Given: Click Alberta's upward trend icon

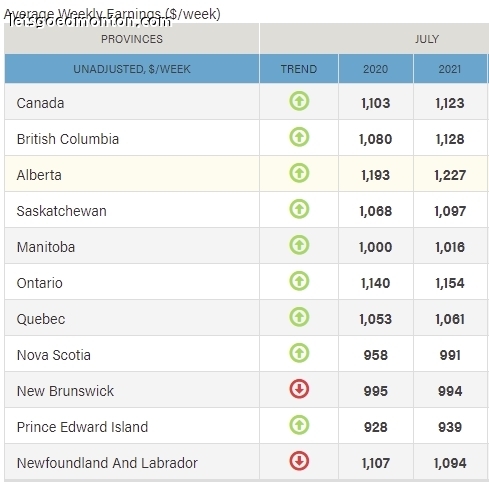Looking at the screenshot, I should (x=299, y=173).
